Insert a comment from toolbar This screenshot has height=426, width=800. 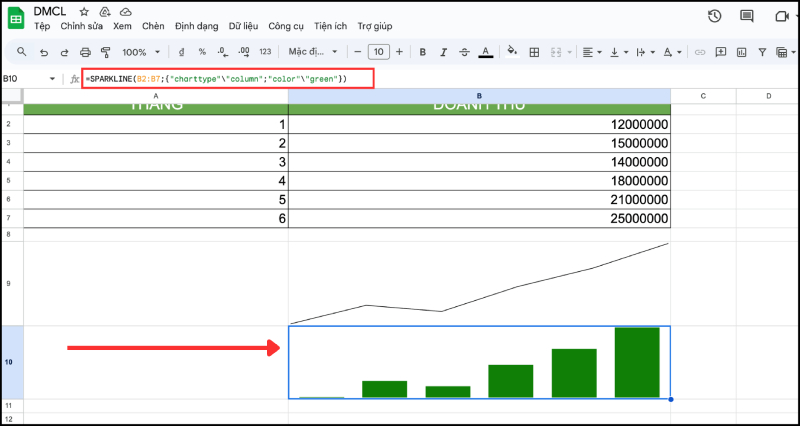(x=721, y=52)
